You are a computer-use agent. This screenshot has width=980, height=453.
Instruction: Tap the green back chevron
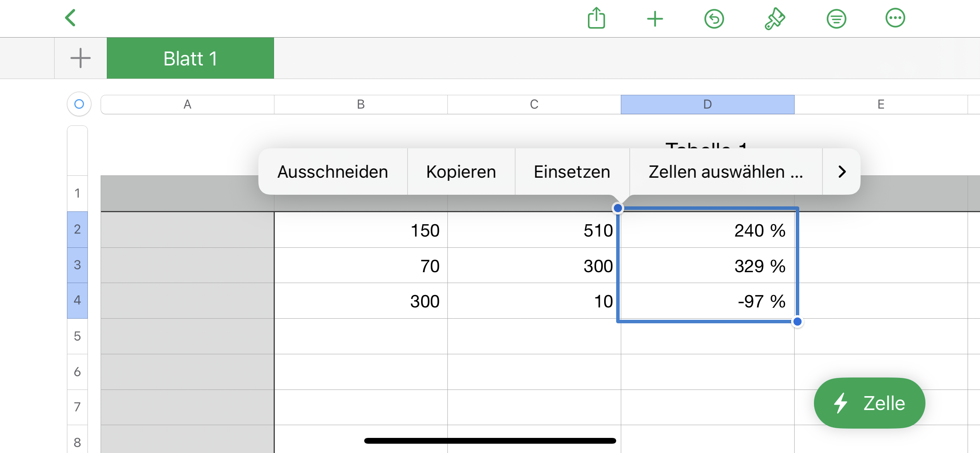pyautogui.click(x=70, y=18)
